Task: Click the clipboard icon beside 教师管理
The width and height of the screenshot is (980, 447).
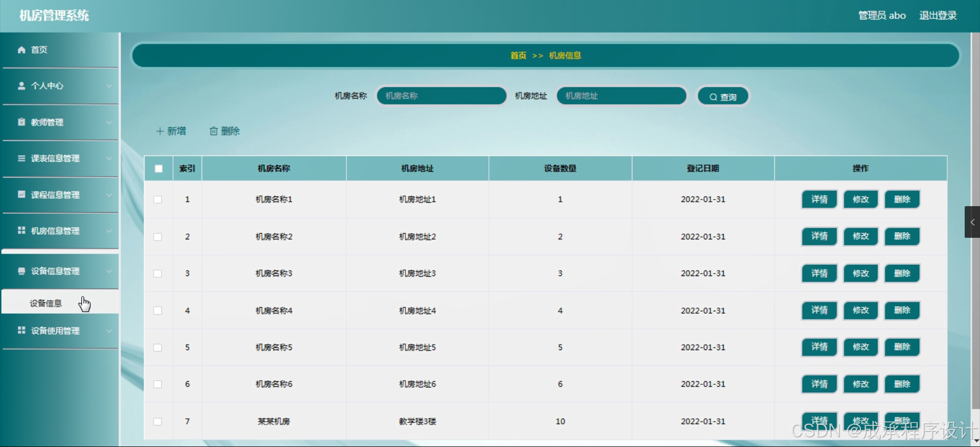Action: coord(21,122)
